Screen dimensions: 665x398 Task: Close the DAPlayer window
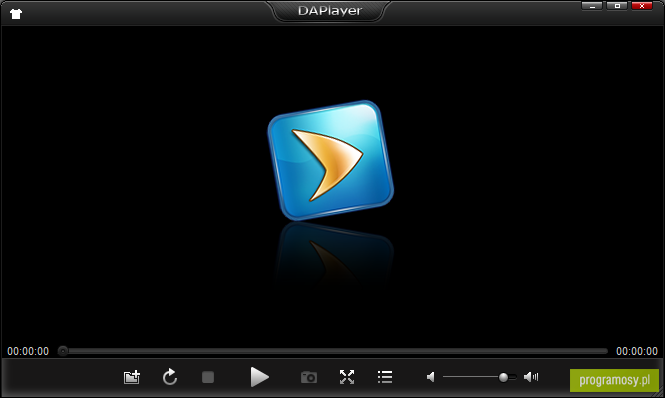(642, 6)
